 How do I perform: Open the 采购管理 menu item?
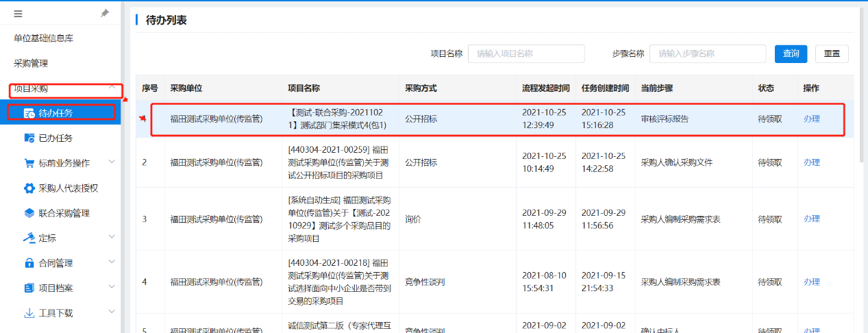[31, 63]
